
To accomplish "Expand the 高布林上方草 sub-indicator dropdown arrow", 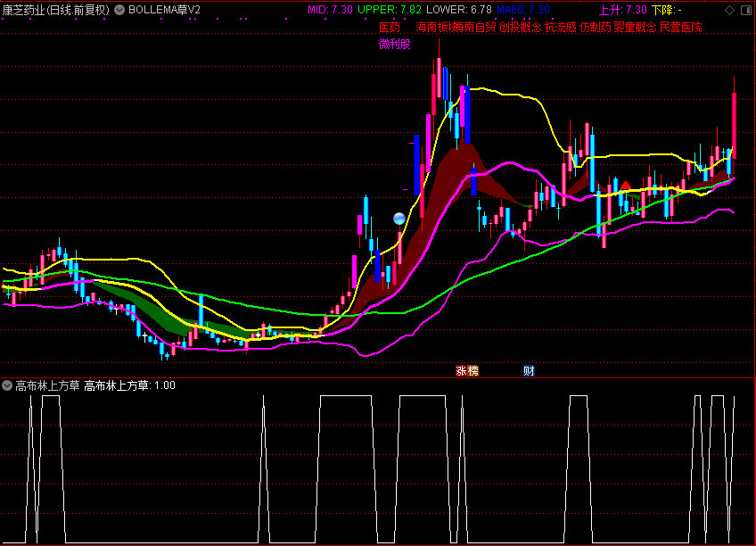I will pos(7,385).
